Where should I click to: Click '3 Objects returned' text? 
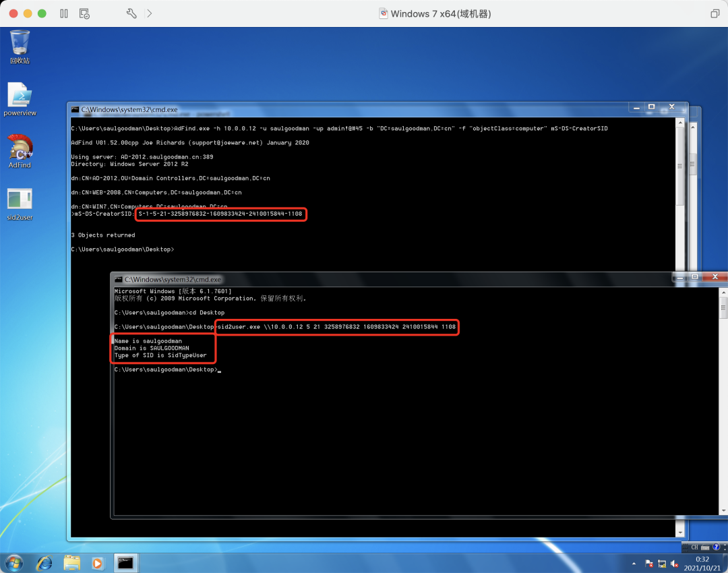click(103, 235)
